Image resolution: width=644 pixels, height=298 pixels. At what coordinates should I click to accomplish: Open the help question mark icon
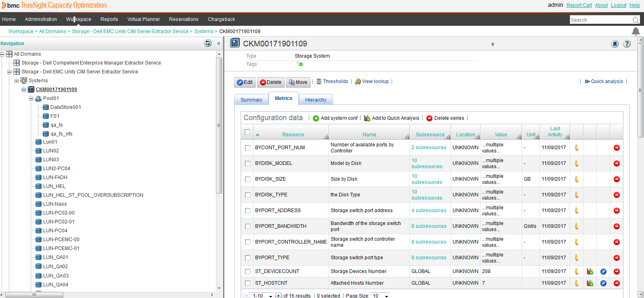pyautogui.click(x=627, y=44)
